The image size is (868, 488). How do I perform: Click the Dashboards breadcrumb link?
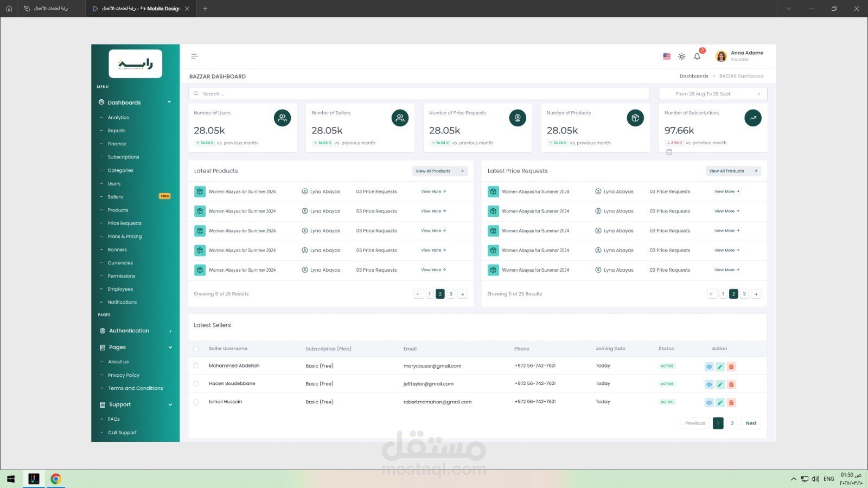(x=694, y=76)
